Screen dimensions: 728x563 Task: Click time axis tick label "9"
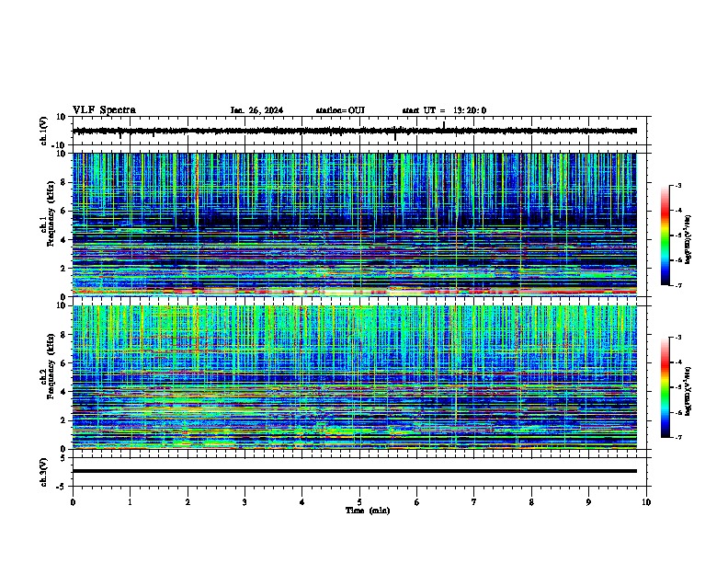pyautogui.click(x=588, y=502)
